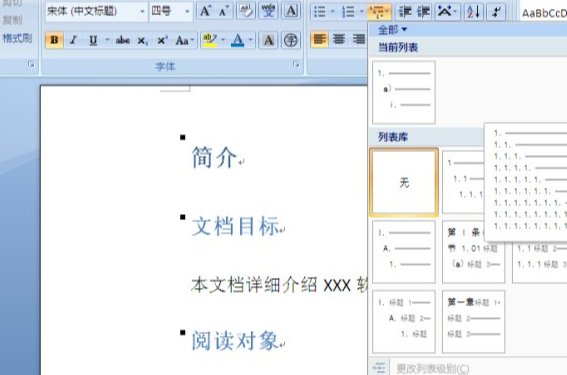Viewport: 567px width, 375px height.
Task: Apply subscript formatting
Action: [142, 40]
